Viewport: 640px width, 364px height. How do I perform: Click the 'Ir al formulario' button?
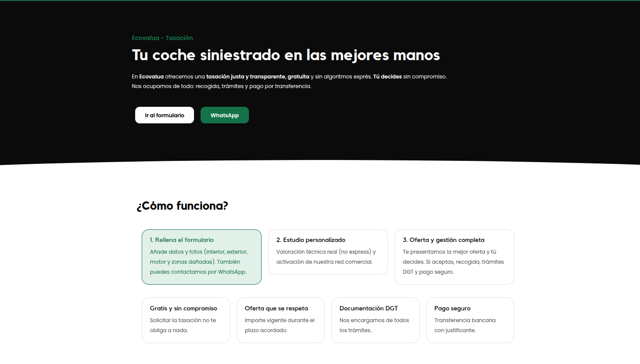(164, 115)
